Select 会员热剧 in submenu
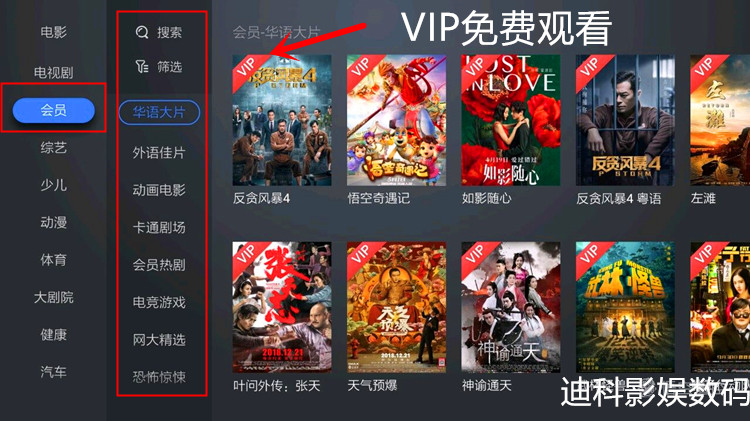750x421 pixels. (159, 265)
